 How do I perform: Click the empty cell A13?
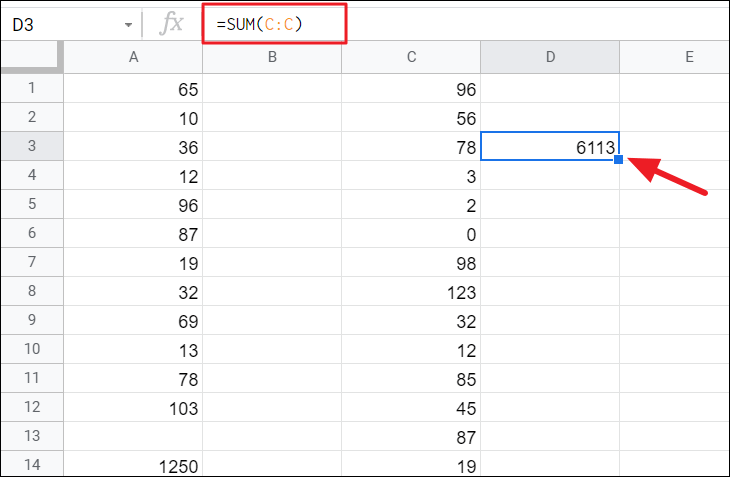coord(133,436)
